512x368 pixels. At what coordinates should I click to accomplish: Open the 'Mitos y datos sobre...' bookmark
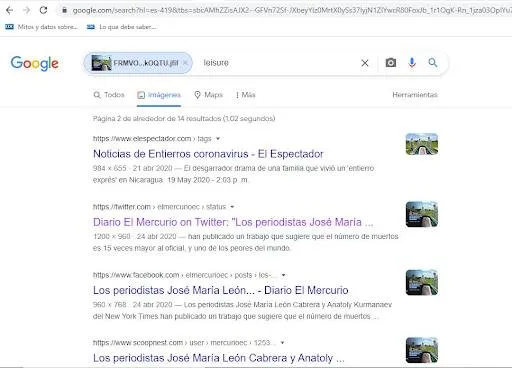tap(41, 27)
